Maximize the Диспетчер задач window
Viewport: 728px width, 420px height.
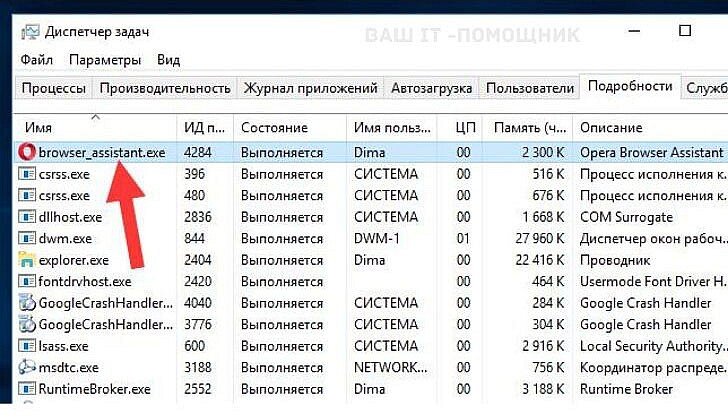685,31
